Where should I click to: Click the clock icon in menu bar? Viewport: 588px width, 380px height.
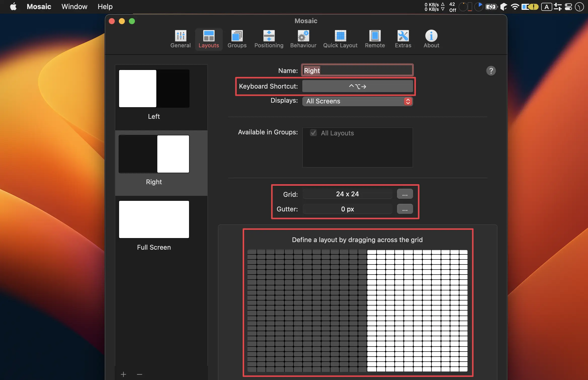(579, 7)
